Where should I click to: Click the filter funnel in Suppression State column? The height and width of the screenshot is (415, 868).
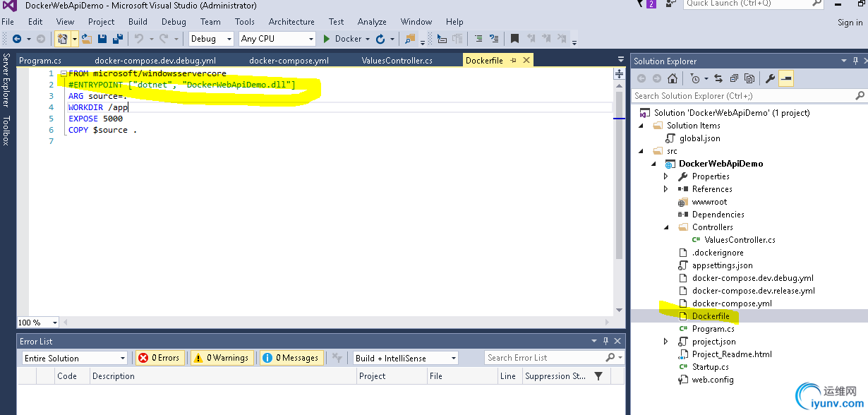[598, 376]
